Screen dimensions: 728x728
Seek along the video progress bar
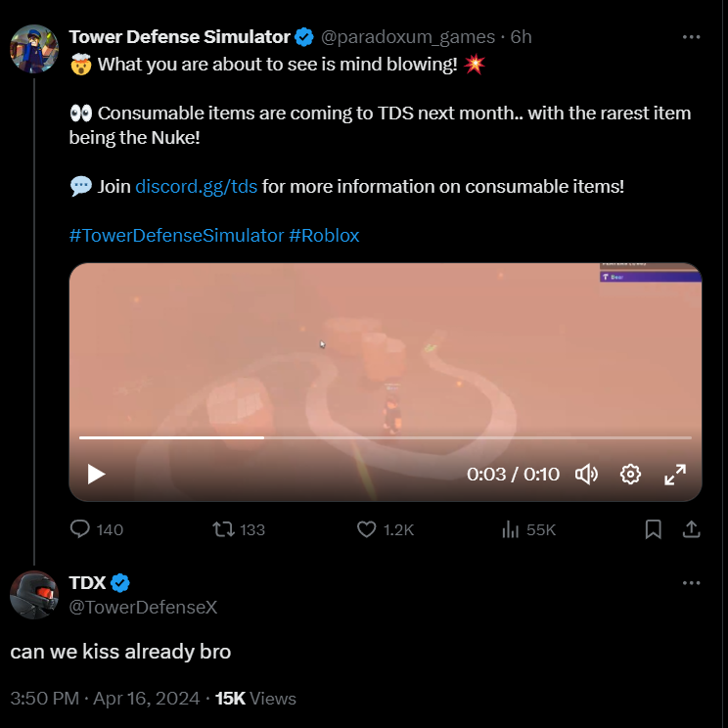click(385, 437)
